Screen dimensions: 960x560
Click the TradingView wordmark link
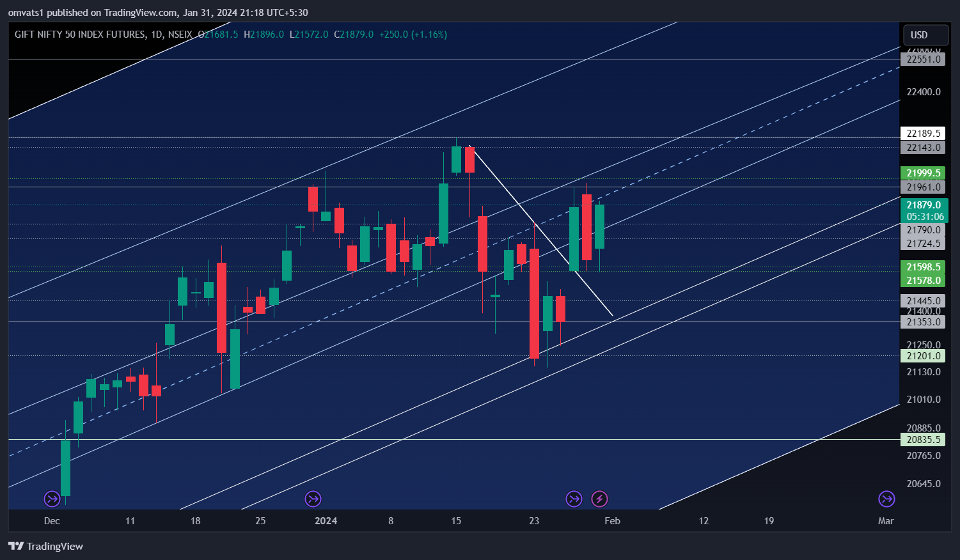coord(55,546)
